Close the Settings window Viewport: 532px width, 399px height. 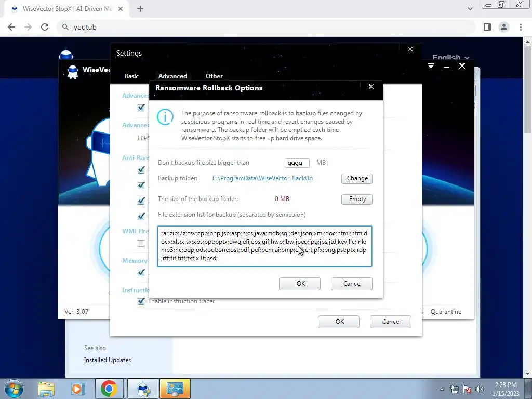pyautogui.click(x=410, y=49)
